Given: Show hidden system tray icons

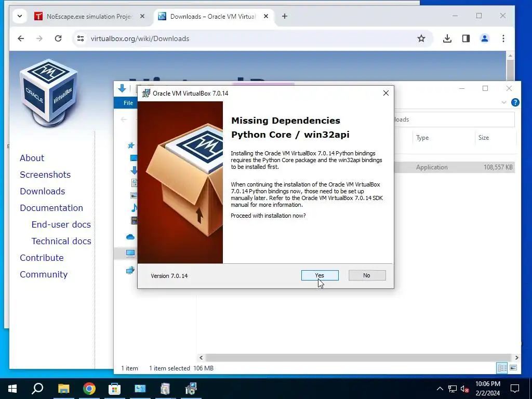Looking at the screenshot, I should click(440, 389).
